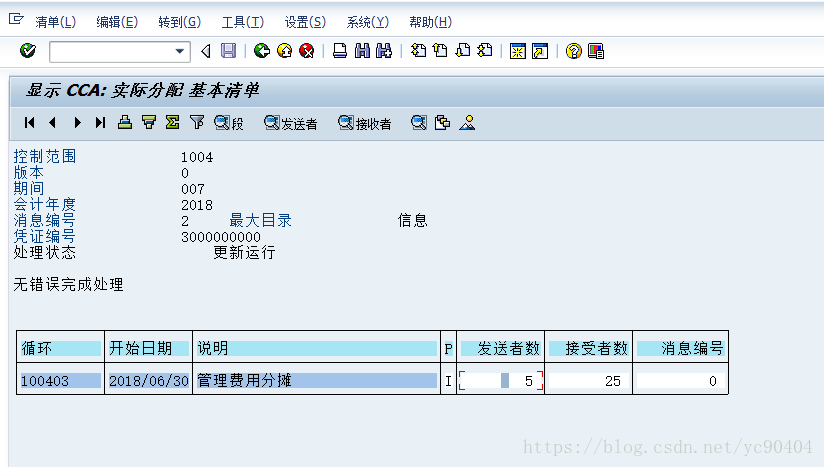Jump to last list column icon
This screenshot has height=467, width=824.
(100, 122)
